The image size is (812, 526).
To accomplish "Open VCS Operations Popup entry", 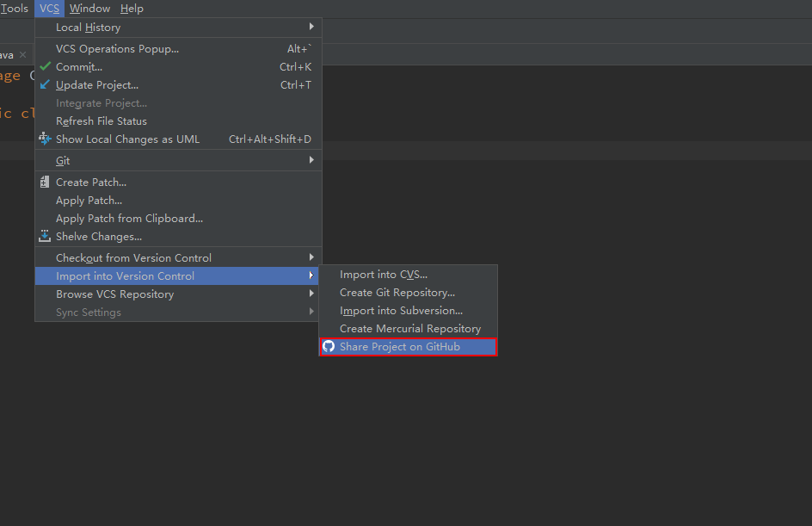I will (x=117, y=49).
